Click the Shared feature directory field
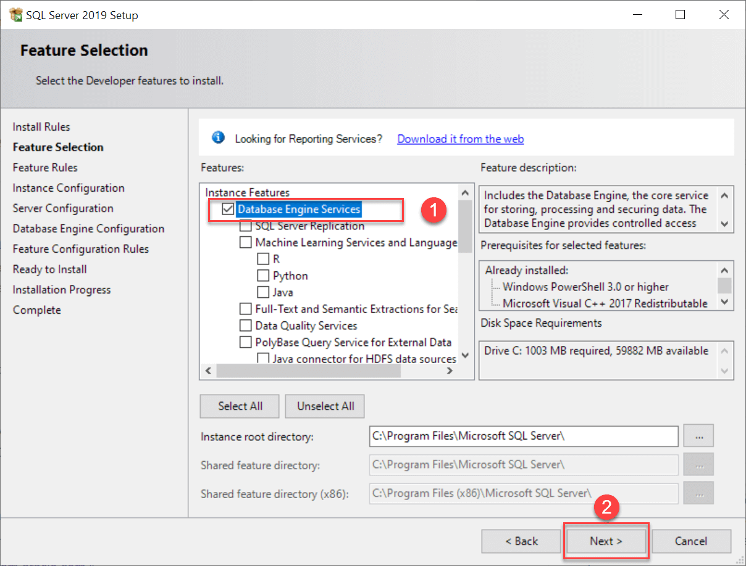Image resolution: width=747 pixels, height=566 pixels. click(x=524, y=465)
